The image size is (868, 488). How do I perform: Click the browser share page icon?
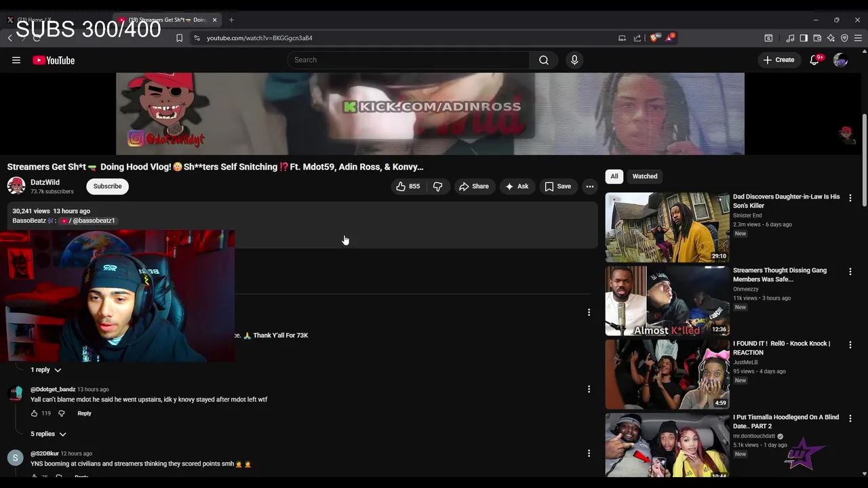[x=637, y=38]
